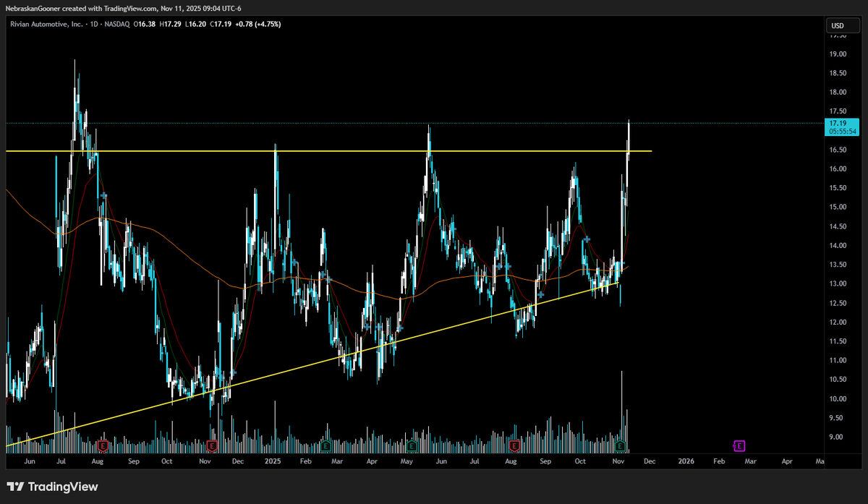Click the 2025 label on time axis
Screen dimensions: 868x504
click(272, 460)
